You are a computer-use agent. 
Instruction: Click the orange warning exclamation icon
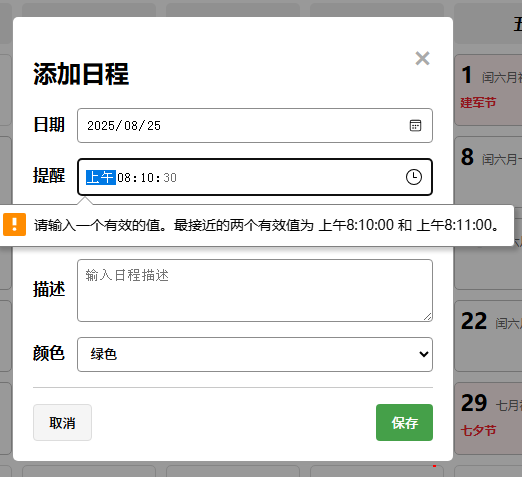[14, 224]
